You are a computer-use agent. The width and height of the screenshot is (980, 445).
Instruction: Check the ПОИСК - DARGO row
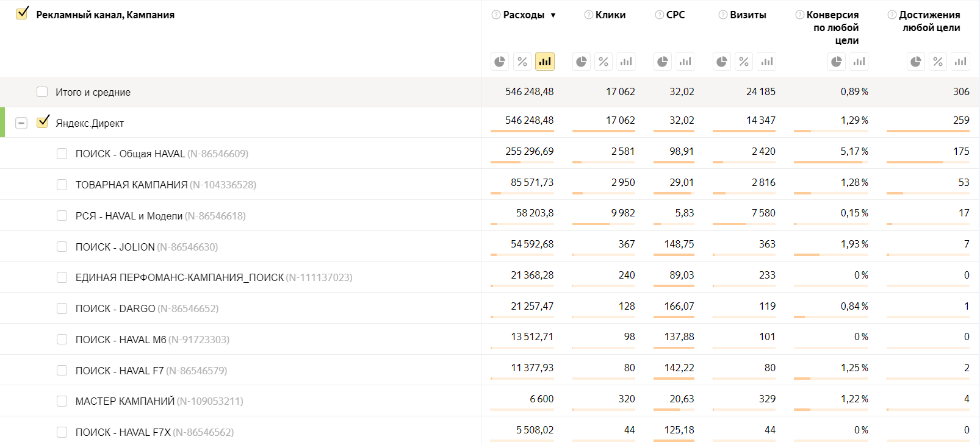click(62, 308)
